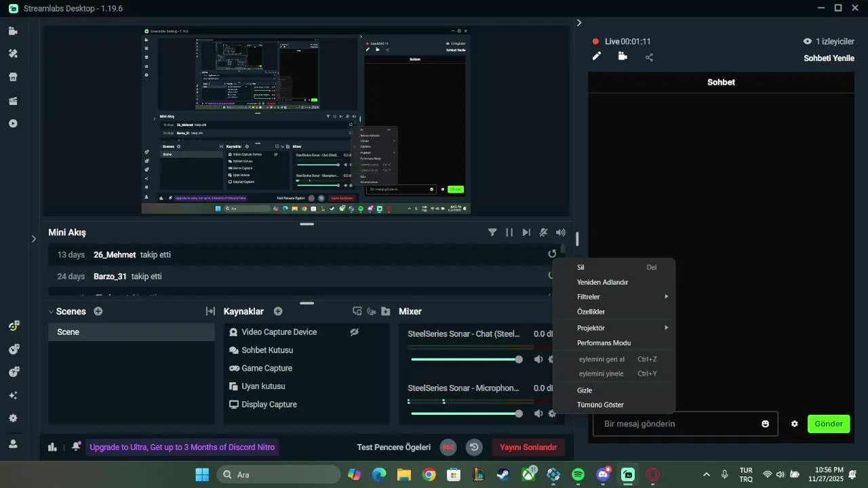Show hidden system tray icons chevron
Image resolution: width=868 pixels, height=488 pixels.
(707, 474)
